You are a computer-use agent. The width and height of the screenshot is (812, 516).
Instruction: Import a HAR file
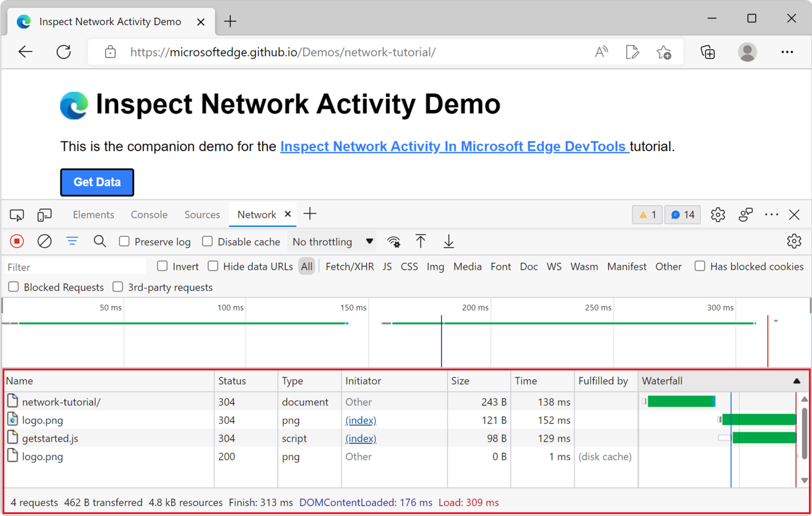coord(421,241)
